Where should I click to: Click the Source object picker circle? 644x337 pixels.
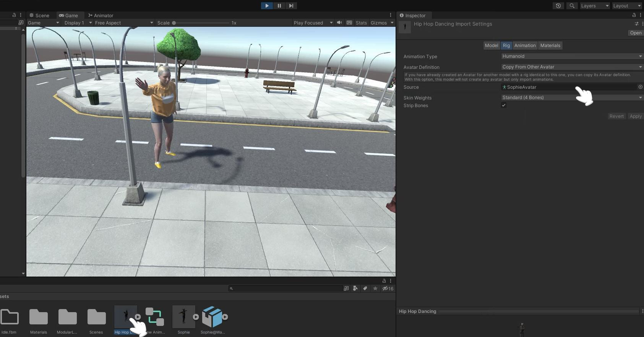pyautogui.click(x=640, y=87)
